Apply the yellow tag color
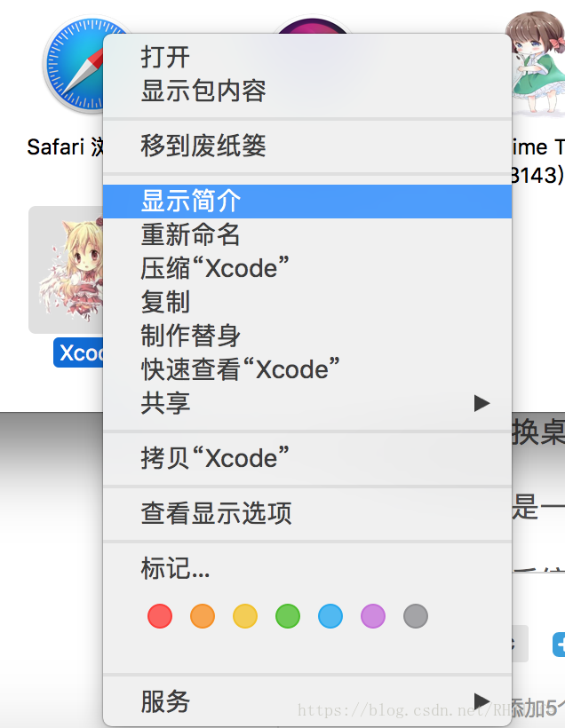The image size is (565, 728). click(x=245, y=616)
